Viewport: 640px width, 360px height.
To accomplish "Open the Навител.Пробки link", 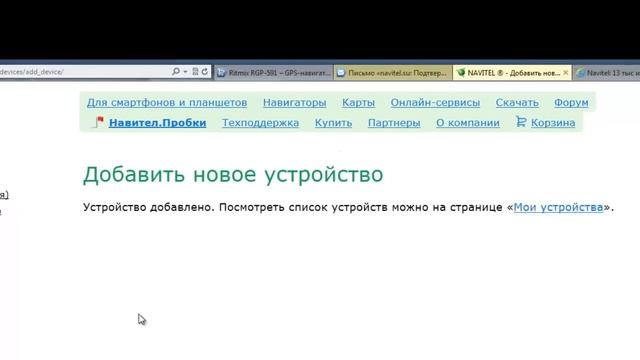I will 158,123.
